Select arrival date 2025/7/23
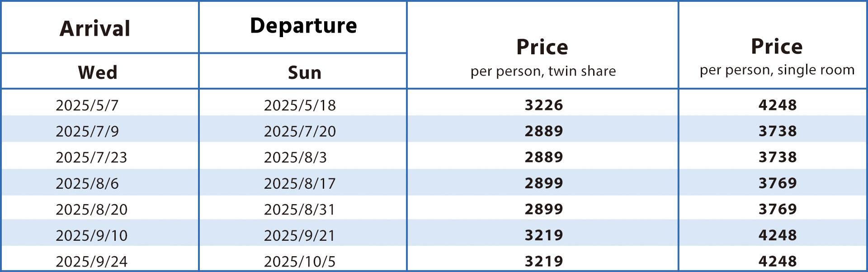Screen dimensions: 868x272 (x=91, y=157)
